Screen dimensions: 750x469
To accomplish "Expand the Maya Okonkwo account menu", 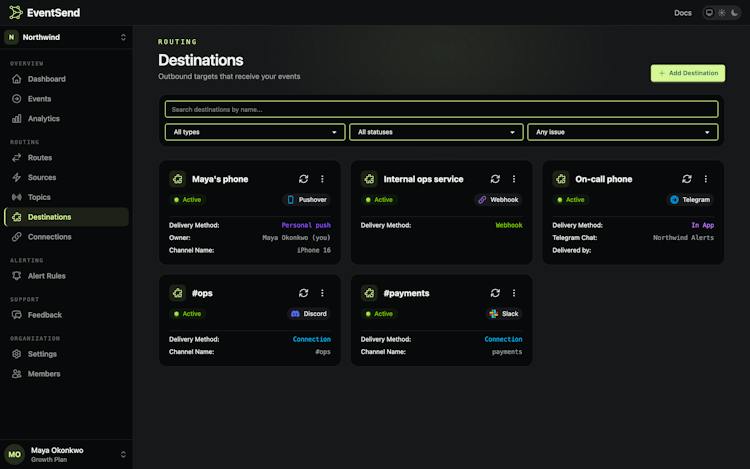I will pos(66,454).
